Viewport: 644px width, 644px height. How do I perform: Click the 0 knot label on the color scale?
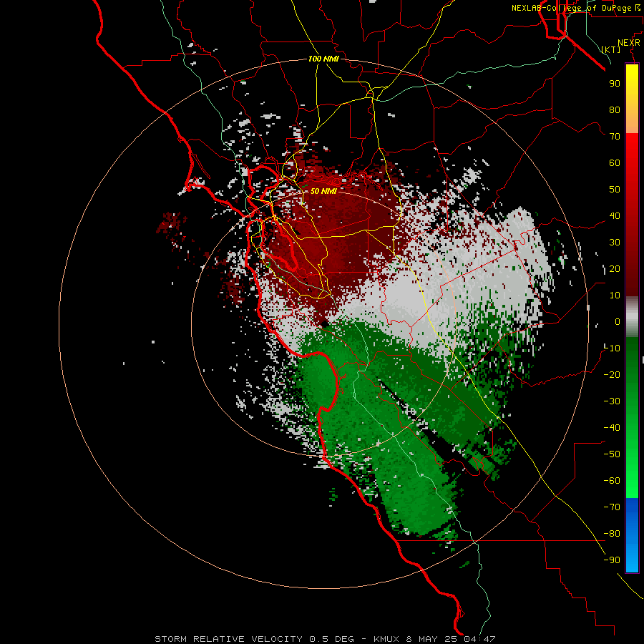coord(618,321)
